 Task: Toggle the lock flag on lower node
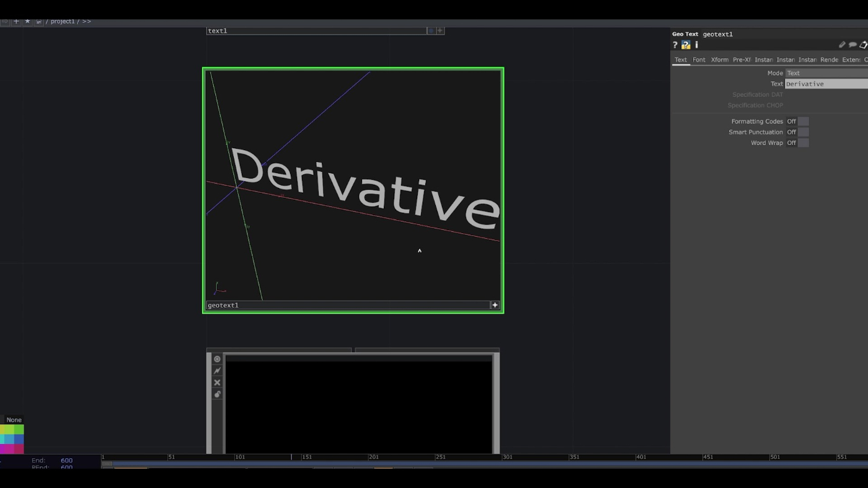(x=217, y=394)
